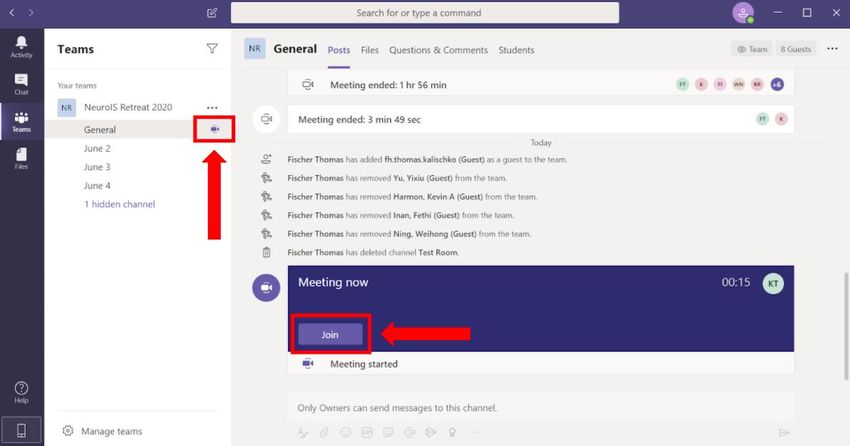Viewport: 850px width, 446px height.
Task: Click the posts vertical scrollbar
Action: pos(846,325)
